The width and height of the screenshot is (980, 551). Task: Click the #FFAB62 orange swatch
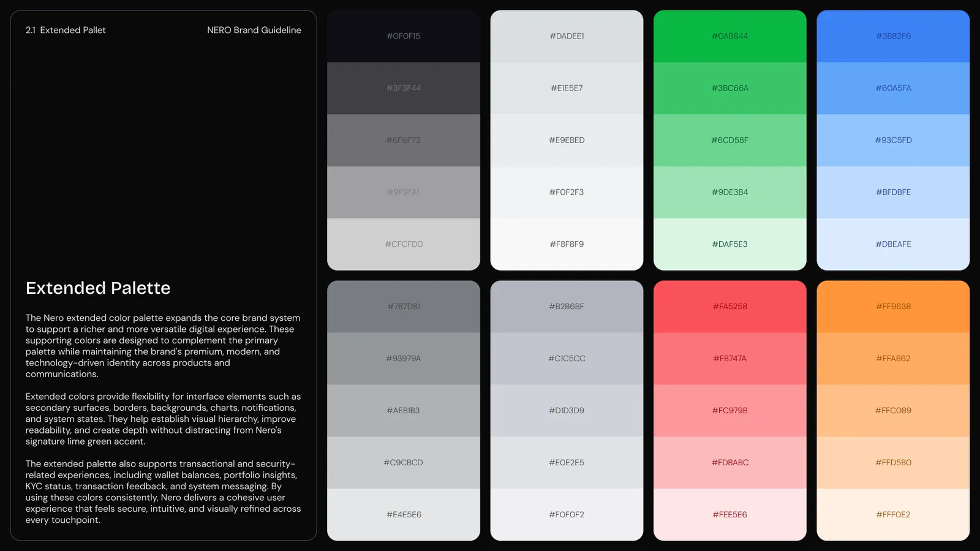click(893, 359)
